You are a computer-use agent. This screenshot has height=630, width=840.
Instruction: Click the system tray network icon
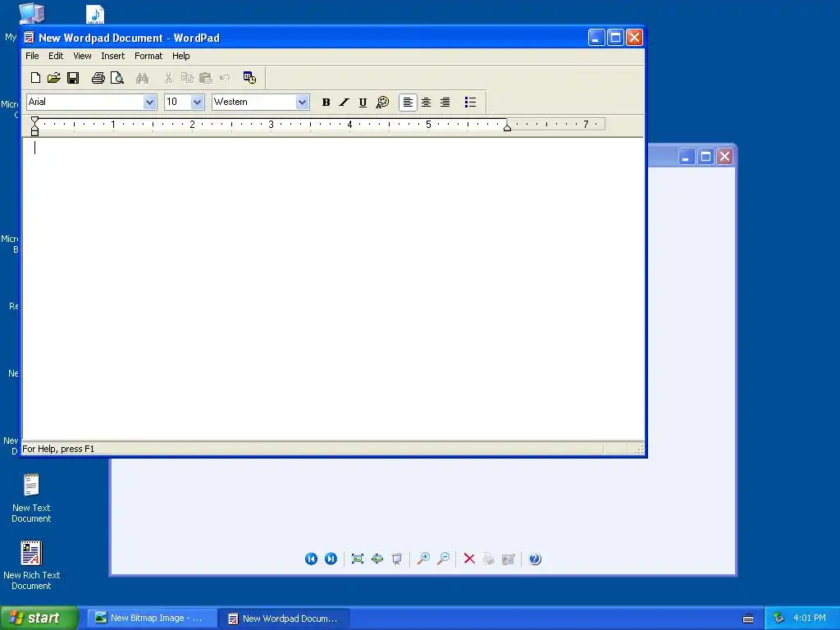pyautogui.click(x=779, y=618)
